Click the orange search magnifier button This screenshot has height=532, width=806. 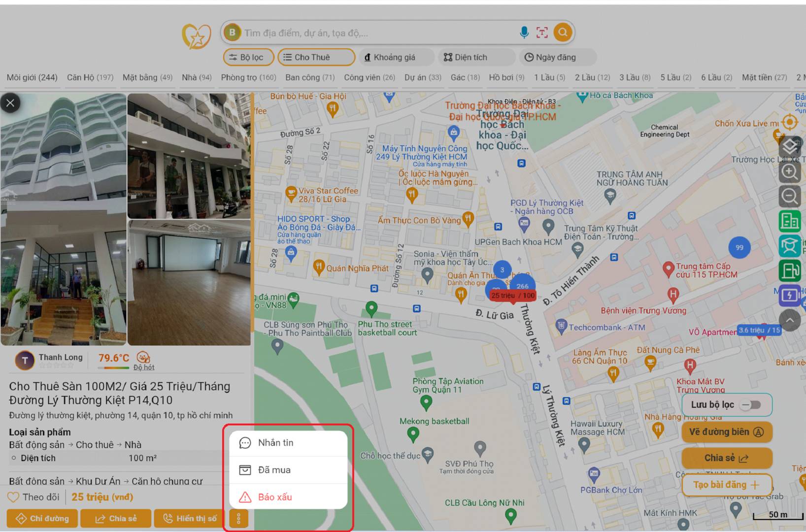click(x=563, y=33)
